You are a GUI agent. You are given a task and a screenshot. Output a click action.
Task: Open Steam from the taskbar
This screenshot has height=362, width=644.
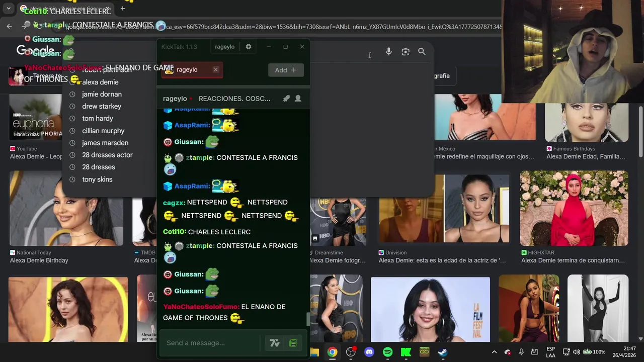pyautogui.click(x=443, y=352)
